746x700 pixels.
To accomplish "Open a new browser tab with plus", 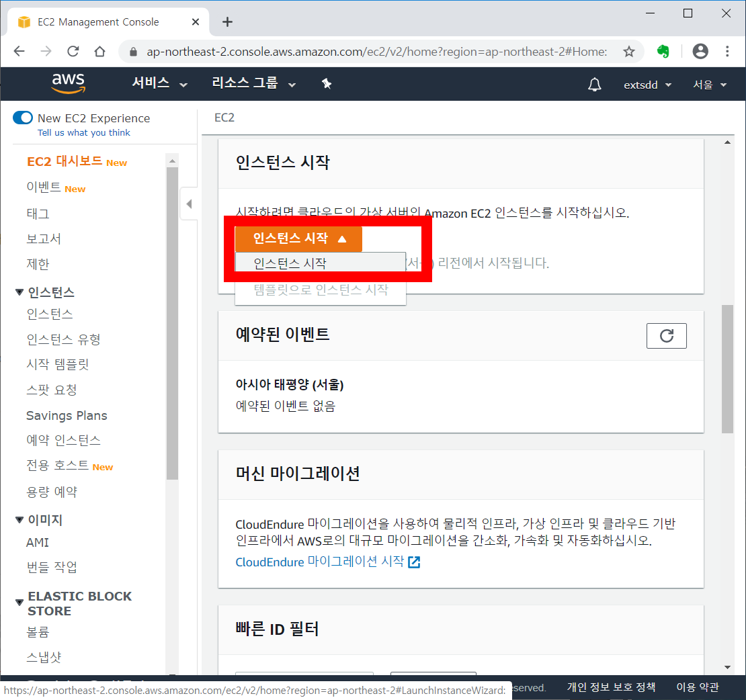I will [227, 22].
